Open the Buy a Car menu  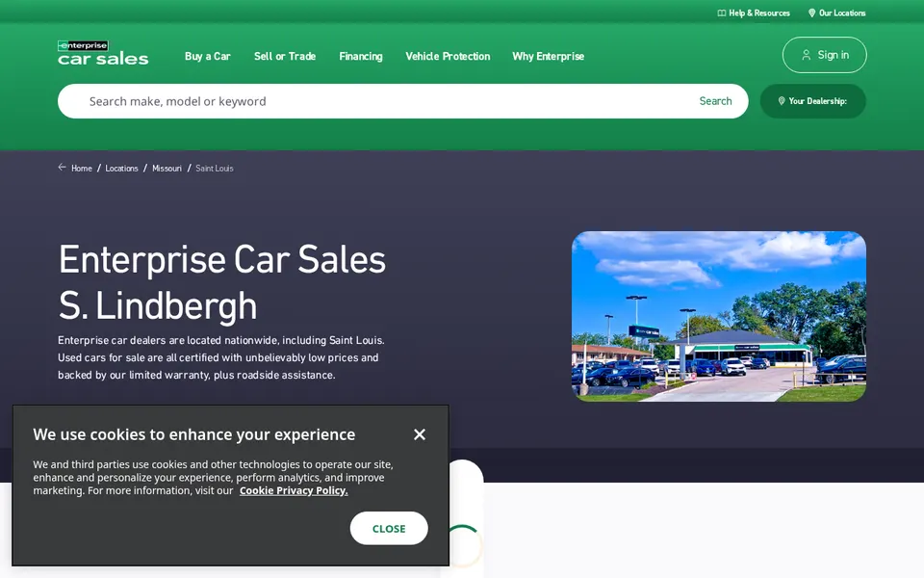click(208, 56)
